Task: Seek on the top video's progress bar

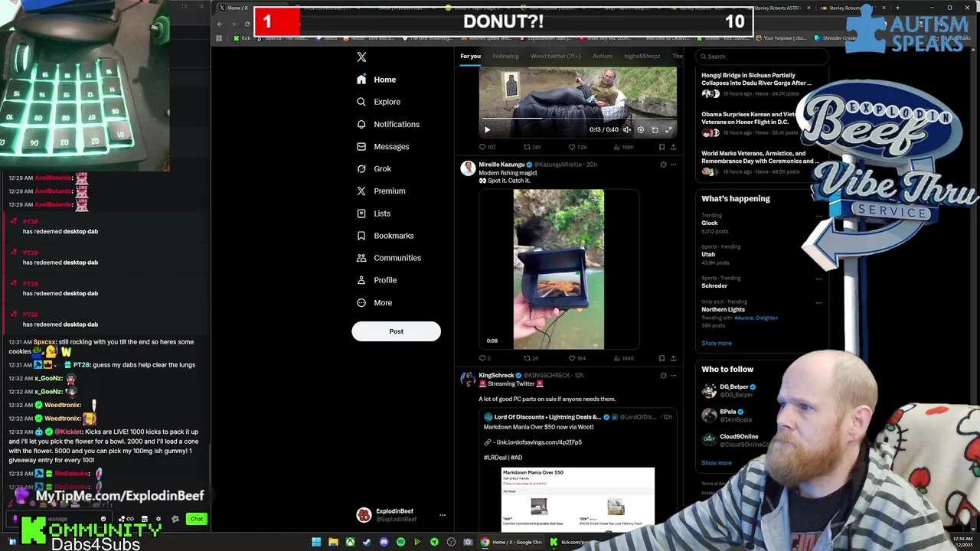Action: [577, 119]
